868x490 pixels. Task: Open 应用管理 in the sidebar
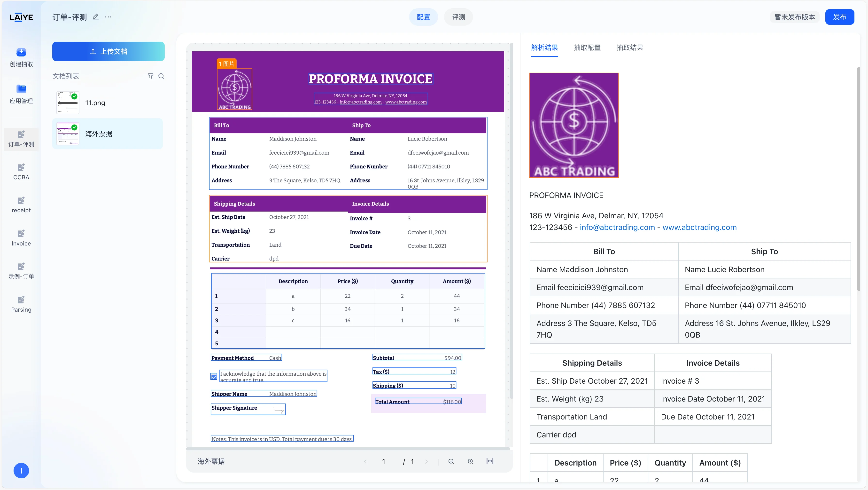[x=21, y=94]
